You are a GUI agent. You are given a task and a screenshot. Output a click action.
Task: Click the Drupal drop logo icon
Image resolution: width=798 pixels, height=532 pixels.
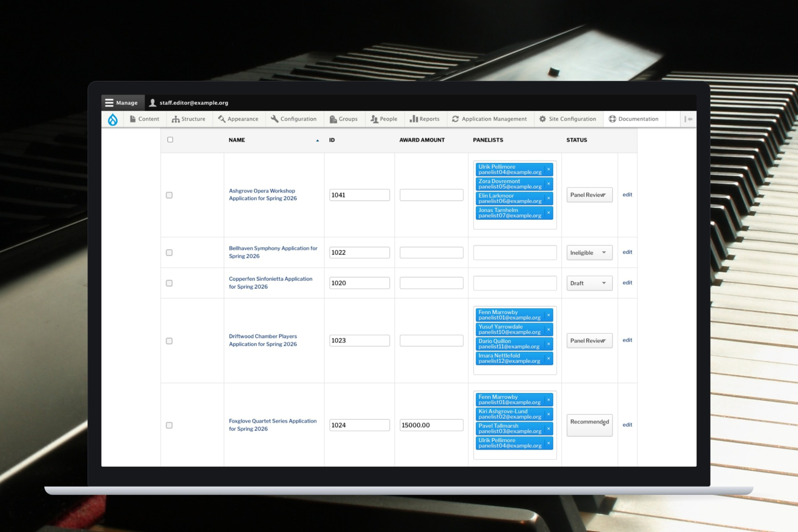coord(113,119)
